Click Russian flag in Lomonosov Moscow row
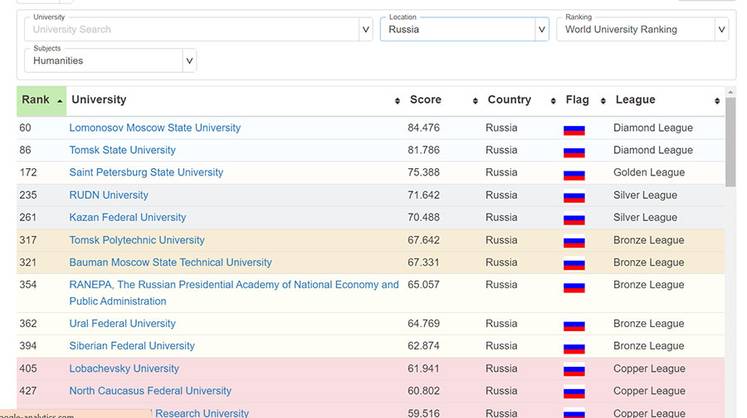 574,129
